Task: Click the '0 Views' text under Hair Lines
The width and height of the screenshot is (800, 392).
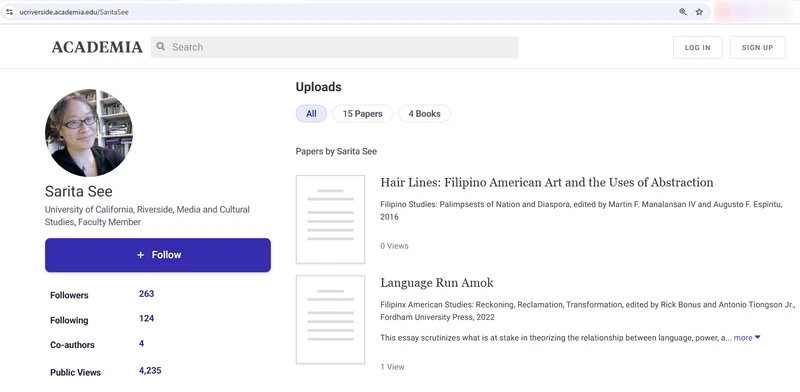Action: (394, 246)
